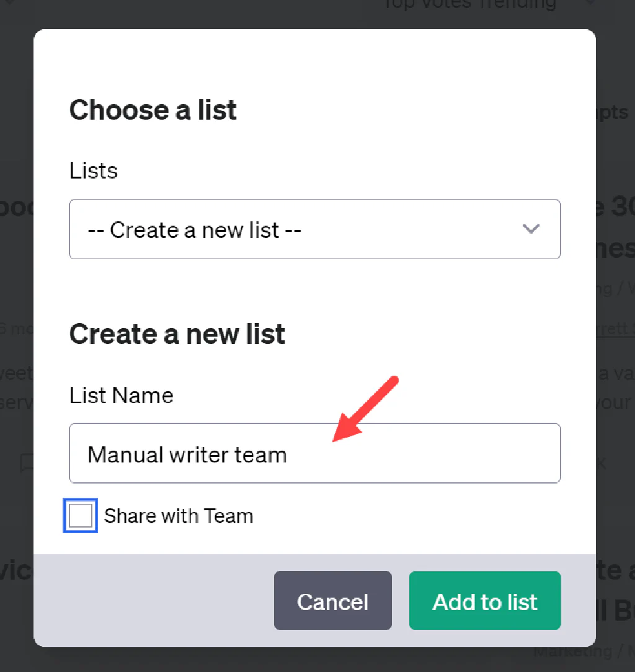Toggle sharing via the 'Share with Team' label

point(179,516)
